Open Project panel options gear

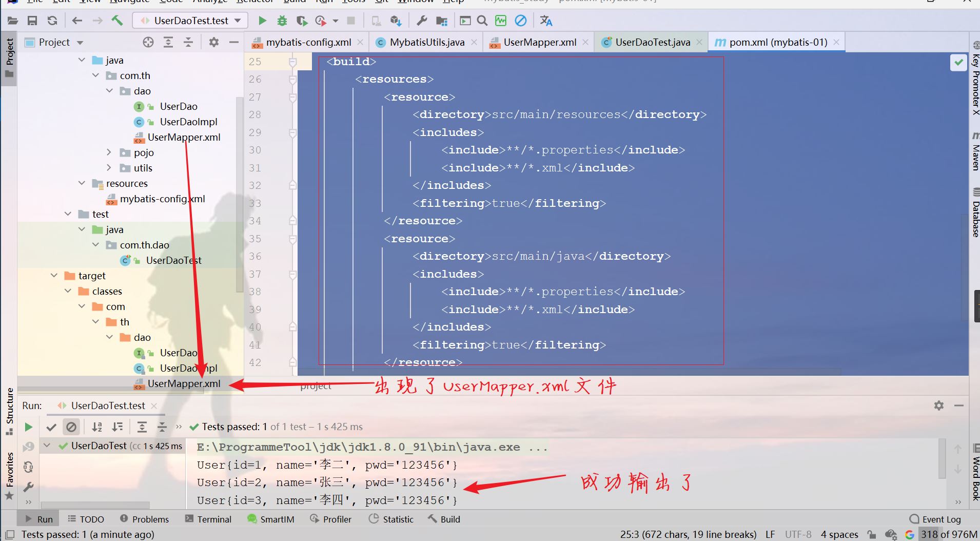coord(214,42)
